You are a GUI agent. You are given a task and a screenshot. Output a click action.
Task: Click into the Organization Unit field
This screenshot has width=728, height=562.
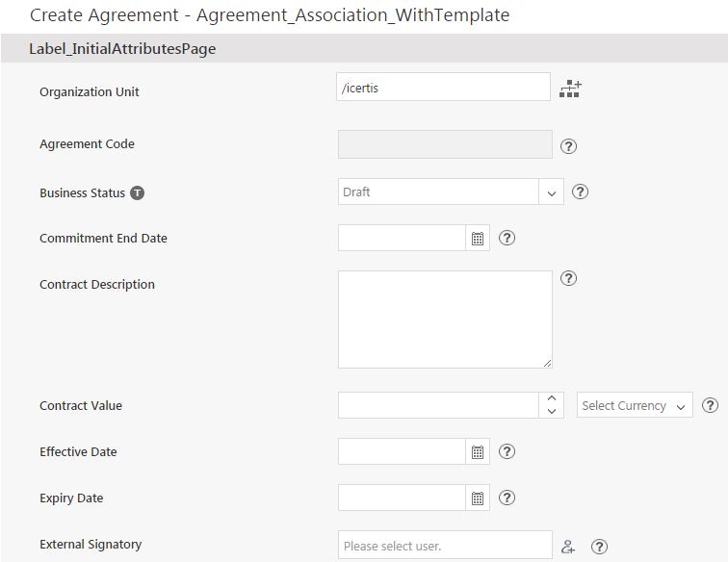[x=444, y=88]
